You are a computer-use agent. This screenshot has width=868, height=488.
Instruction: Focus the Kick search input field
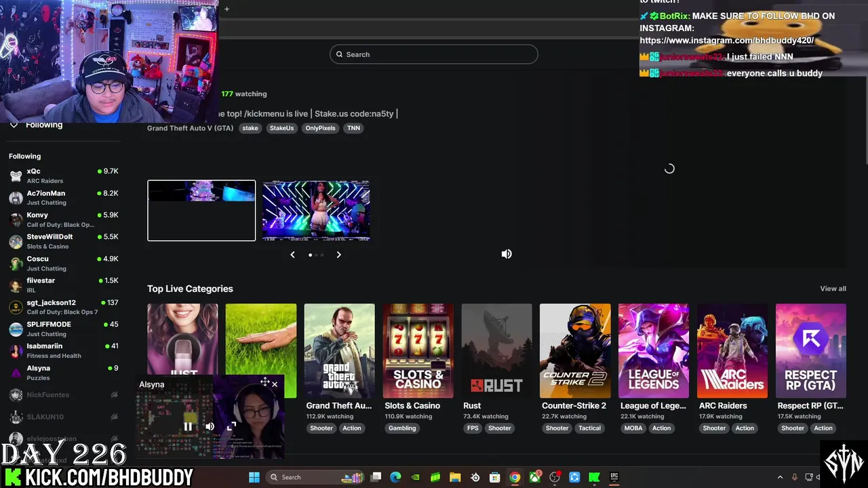(434, 54)
